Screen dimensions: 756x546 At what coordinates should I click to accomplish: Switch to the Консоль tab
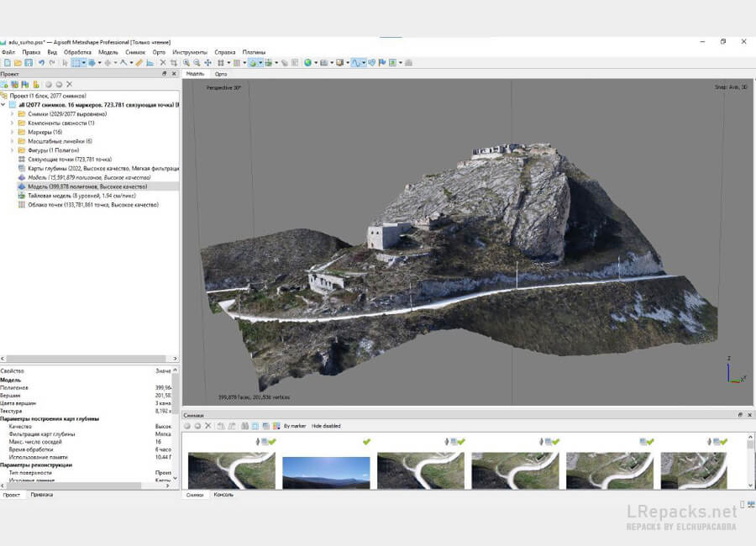[223, 495]
